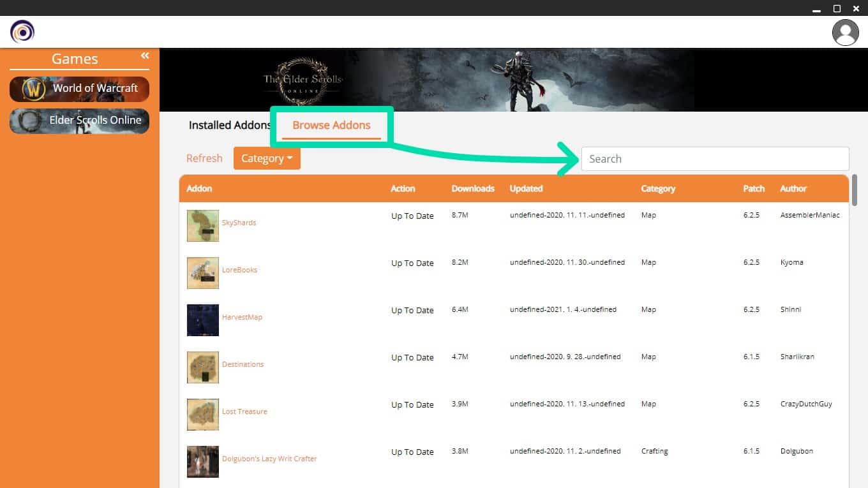Click the Lost Treasure addon thumbnail
This screenshot has width=868, height=488.
[x=203, y=415]
